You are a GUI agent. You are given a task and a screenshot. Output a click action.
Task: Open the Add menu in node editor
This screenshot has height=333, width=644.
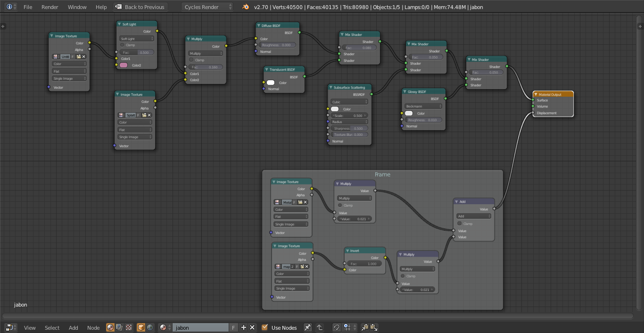tap(73, 327)
